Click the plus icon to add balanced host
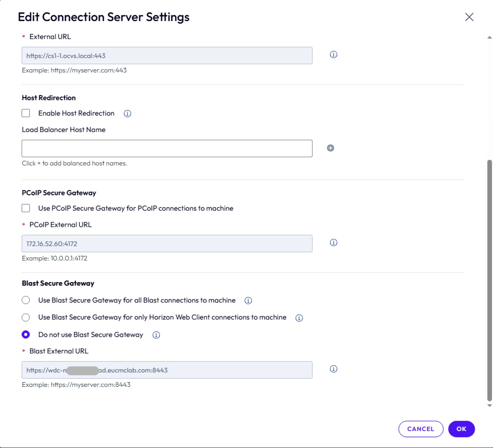This screenshot has height=448, width=493. 330,148
